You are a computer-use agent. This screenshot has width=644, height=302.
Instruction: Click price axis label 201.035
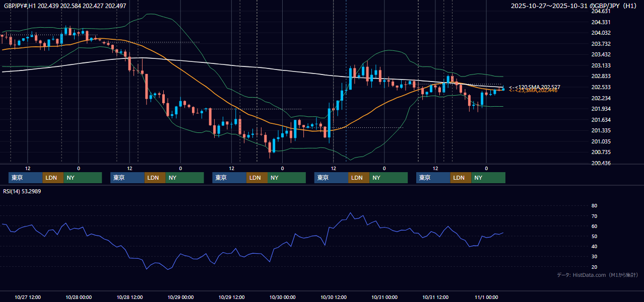pyautogui.click(x=601, y=141)
